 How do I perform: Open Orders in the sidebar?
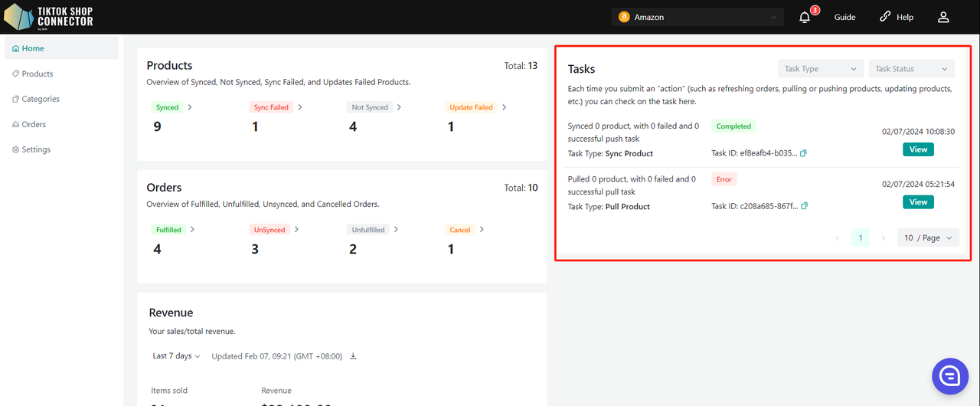click(34, 124)
